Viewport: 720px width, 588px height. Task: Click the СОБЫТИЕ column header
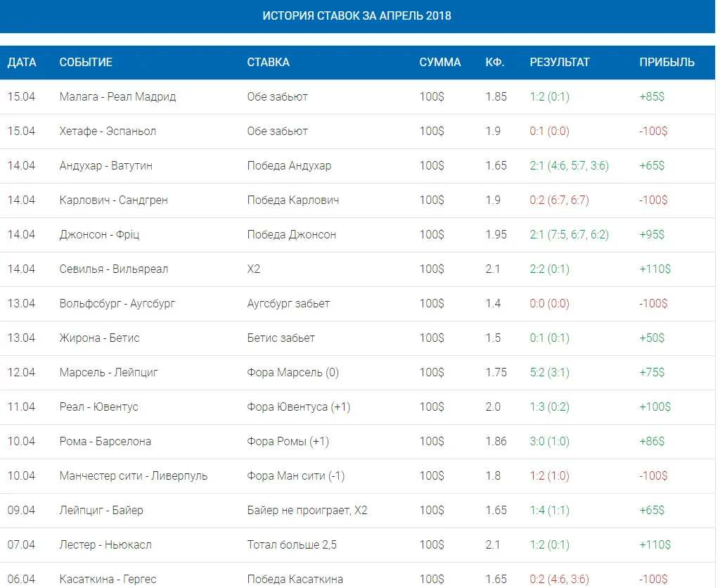click(x=86, y=62)
